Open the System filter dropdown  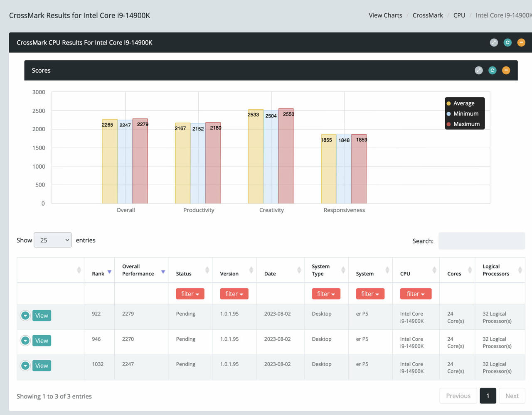(x=370, y=294)
